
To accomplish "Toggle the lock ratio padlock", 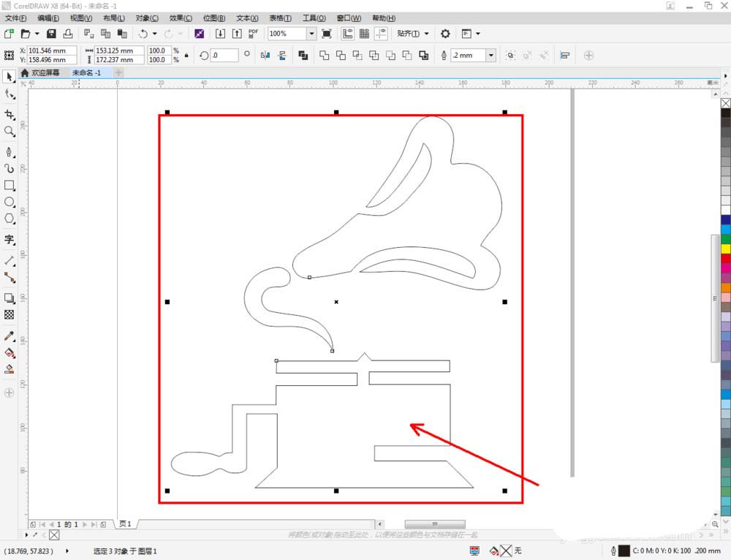I will point(186,55).
